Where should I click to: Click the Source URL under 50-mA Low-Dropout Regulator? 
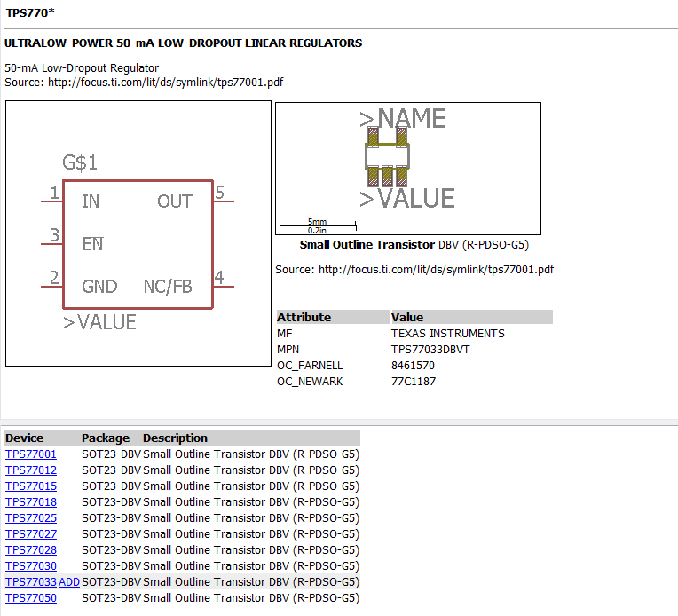tap(166, 83)
